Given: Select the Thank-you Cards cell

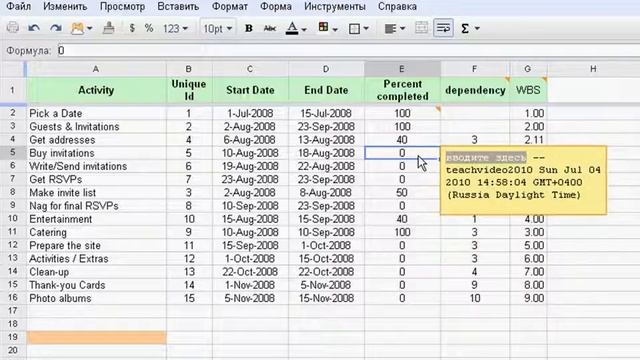Looking at the screenshot, I should click(x=96, y=285).
